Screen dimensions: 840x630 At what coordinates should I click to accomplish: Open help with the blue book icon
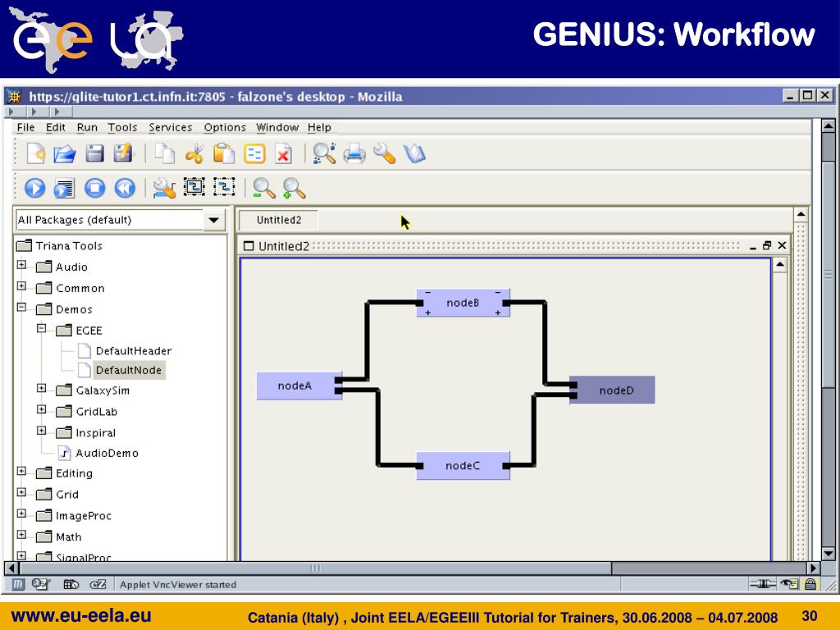[414, 153]
